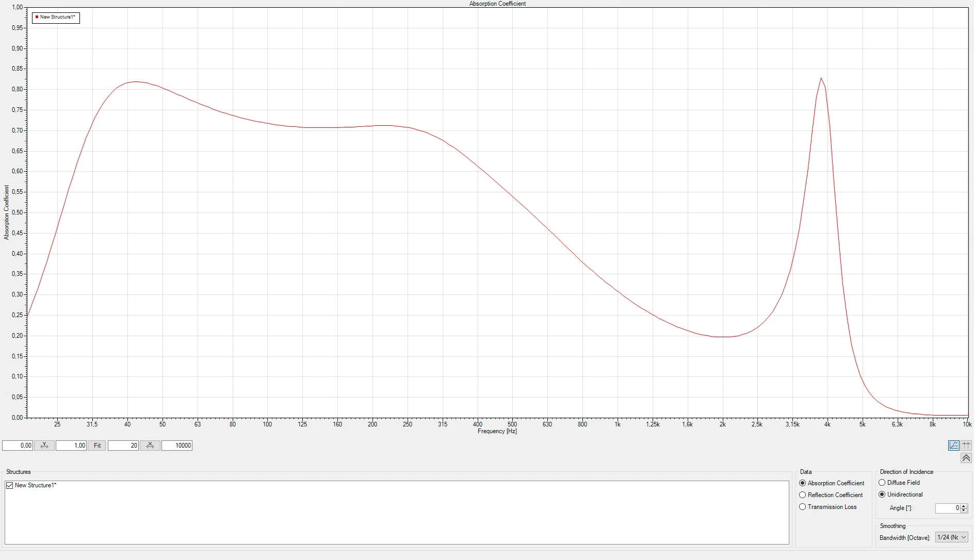The height and width of the screenshot is (560, 974).
Task: Click the vertical Absorption Coefficient axis label
Action: click(6, 212)
